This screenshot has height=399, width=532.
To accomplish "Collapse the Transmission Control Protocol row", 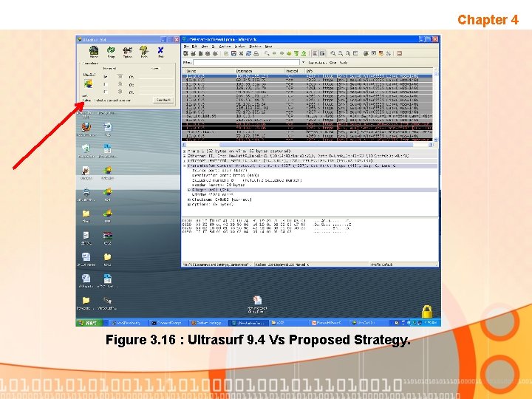I will (185, 166).
